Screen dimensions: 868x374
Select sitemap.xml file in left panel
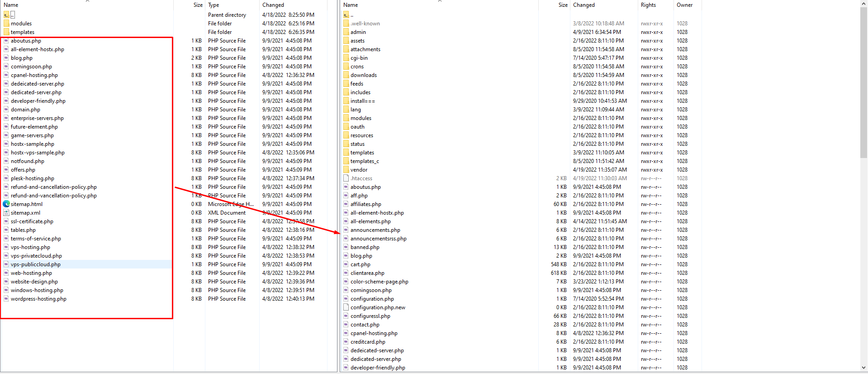(x=25, y=213)
